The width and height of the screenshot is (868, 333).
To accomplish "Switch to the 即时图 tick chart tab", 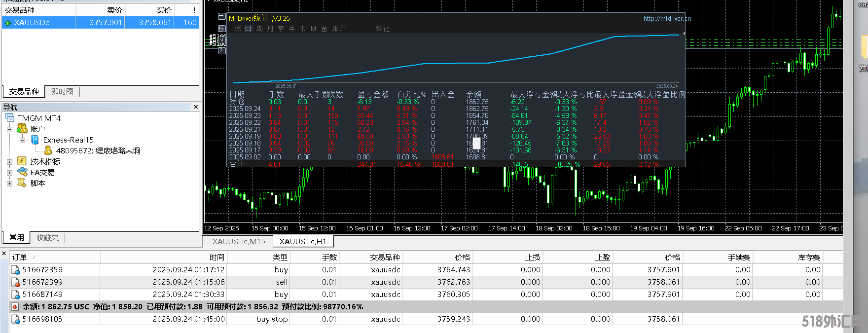I will (x=62, y=92).
